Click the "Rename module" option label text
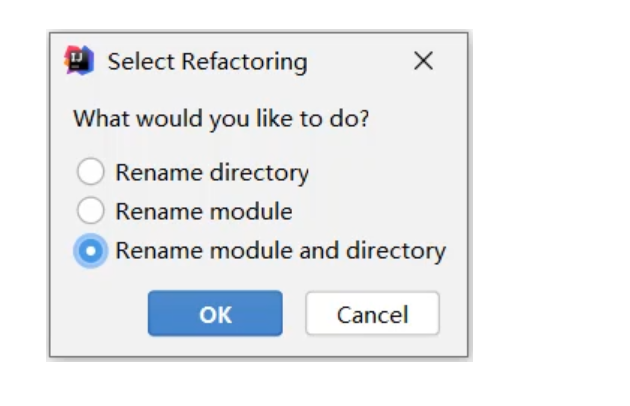630x406 pixels. pyautogui.click(x=203, y=212)
